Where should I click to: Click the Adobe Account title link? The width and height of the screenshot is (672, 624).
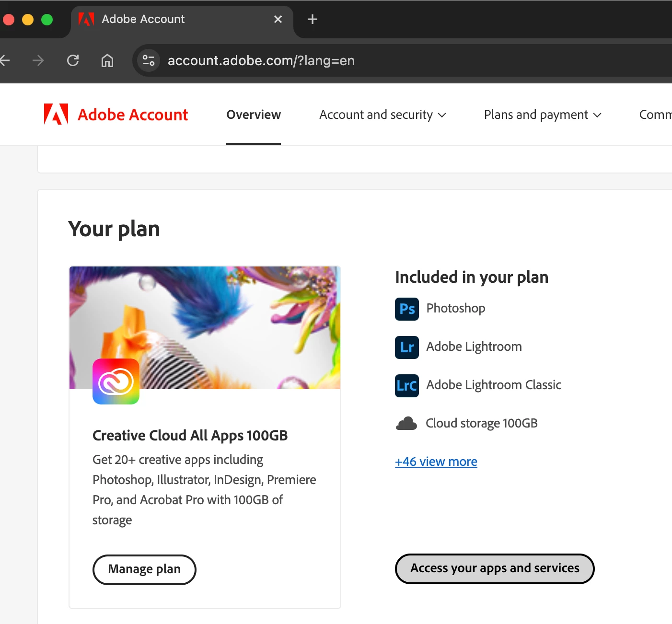pyautogui.click(x=133, y=115)
